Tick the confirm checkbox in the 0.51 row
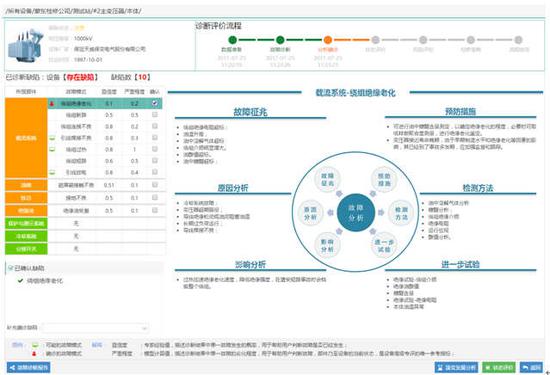 pyautogui.click(x=155, y=185)
